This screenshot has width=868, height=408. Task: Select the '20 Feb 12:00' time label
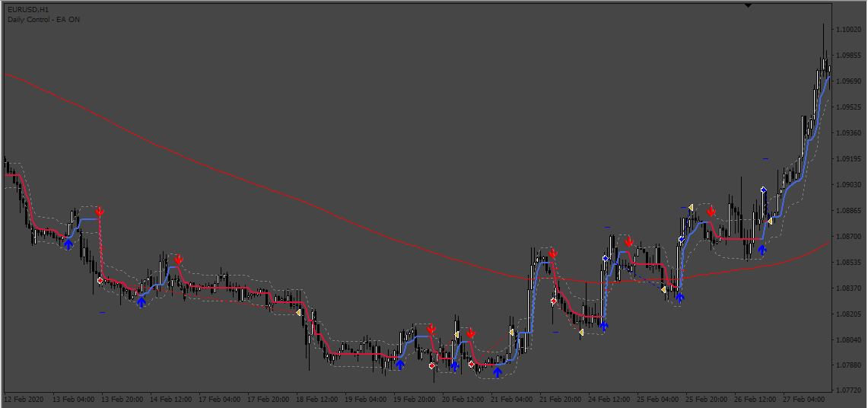[x=463, y=399]
